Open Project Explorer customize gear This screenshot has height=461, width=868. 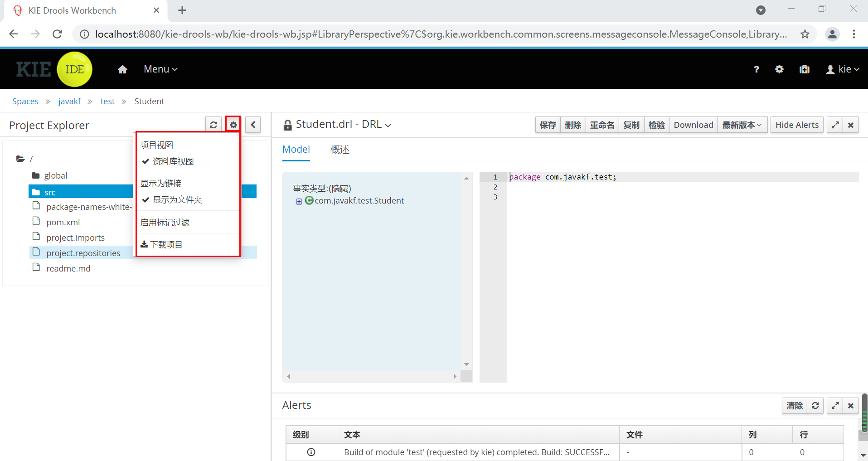point(233,125)
